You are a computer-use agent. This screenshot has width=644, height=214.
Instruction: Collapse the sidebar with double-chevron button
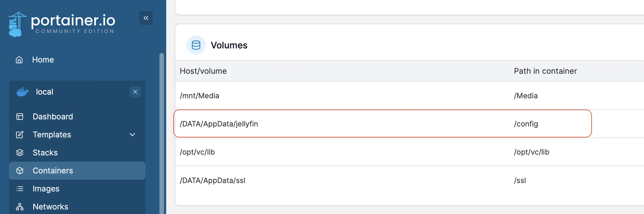point(146,18)
